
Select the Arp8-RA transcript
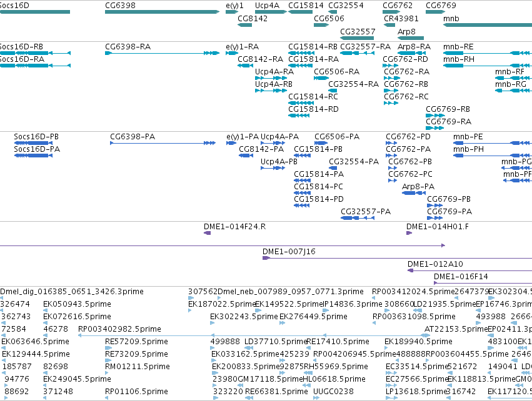click(411, 53)
